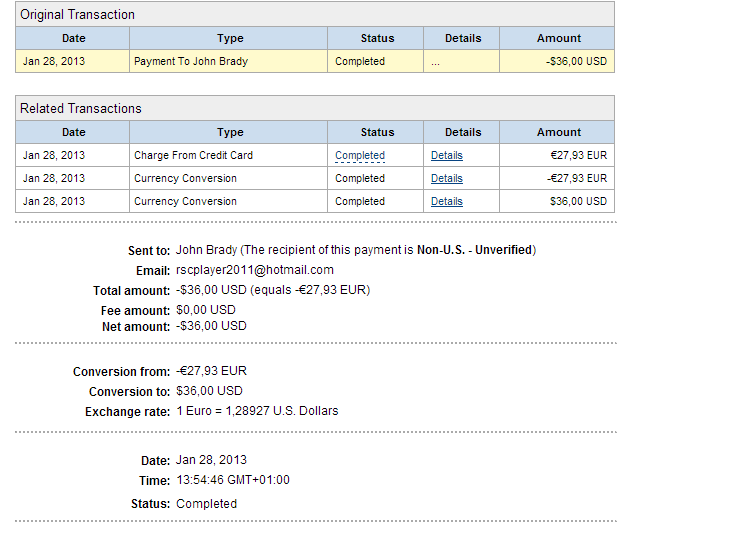Select the Charge From Credit Card cell

click(193, 156)
